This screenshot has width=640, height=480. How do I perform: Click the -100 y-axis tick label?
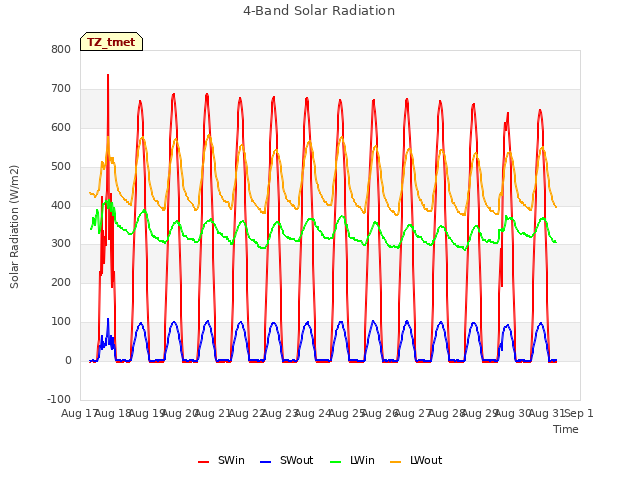click(x=59, y=399)
